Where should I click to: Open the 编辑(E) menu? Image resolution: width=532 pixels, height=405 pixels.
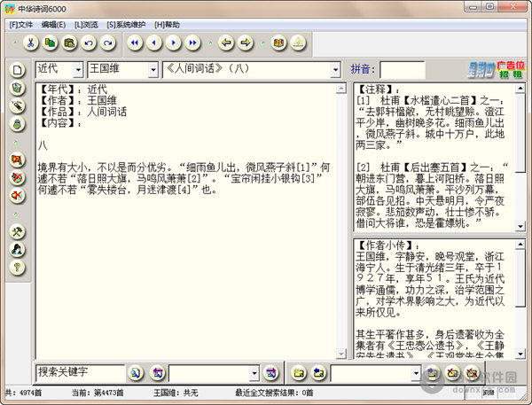53,25
